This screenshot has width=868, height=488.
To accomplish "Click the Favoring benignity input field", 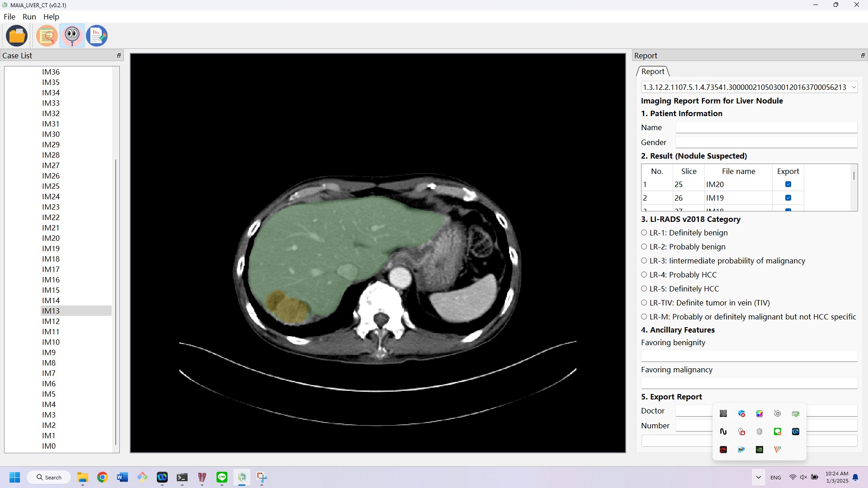I will click(x=749, y=356).
